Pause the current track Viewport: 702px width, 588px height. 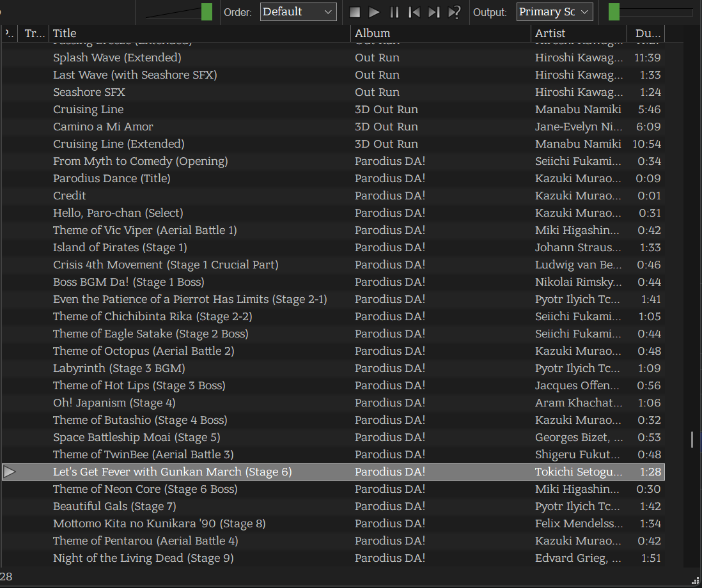tap(394, 12)
